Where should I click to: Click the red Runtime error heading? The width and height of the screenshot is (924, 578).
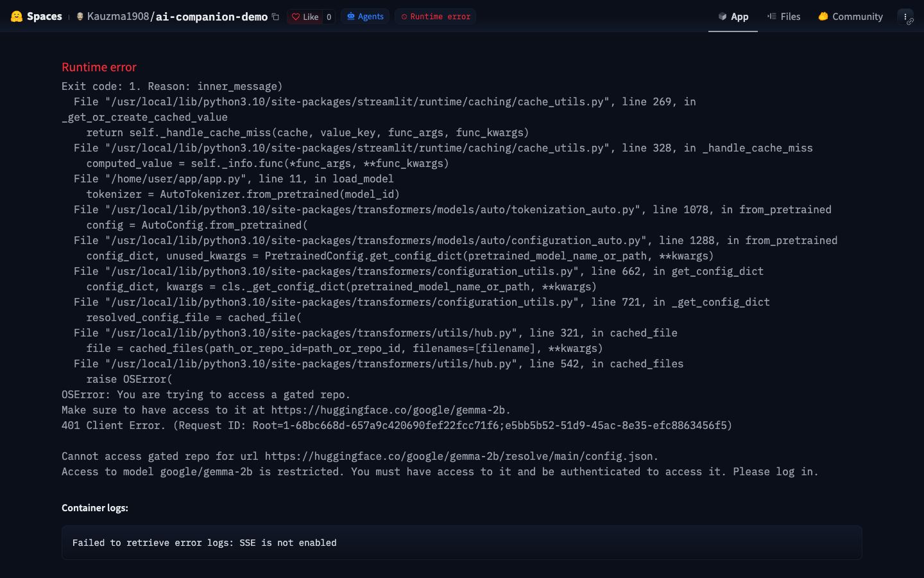click(99, 67)
